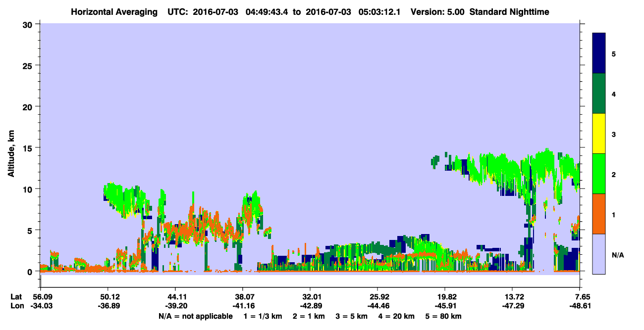Viewport: 644px width, 330px height.
Task: Click legend text '5 = 80 km'
Action: 444,316
